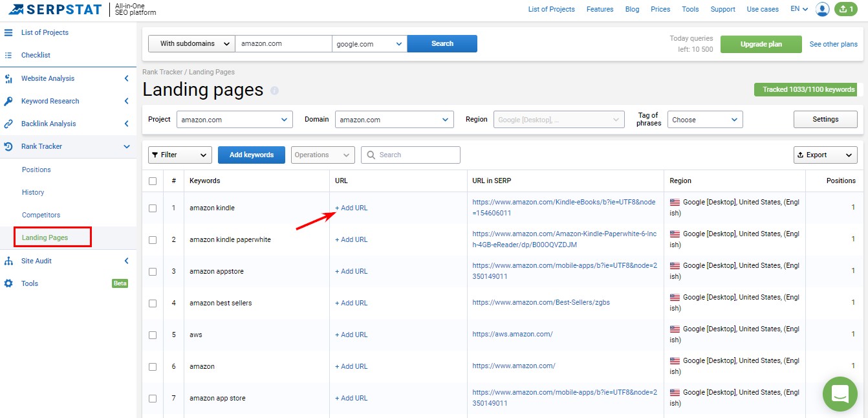Toggle the select-all checkbox in table header

(x=153, y=181)
